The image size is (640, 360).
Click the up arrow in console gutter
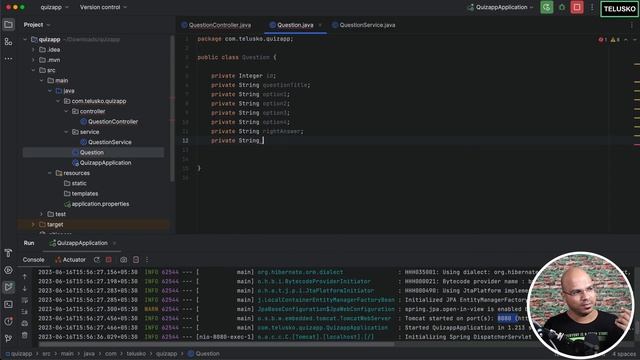(x=24, y=277)
